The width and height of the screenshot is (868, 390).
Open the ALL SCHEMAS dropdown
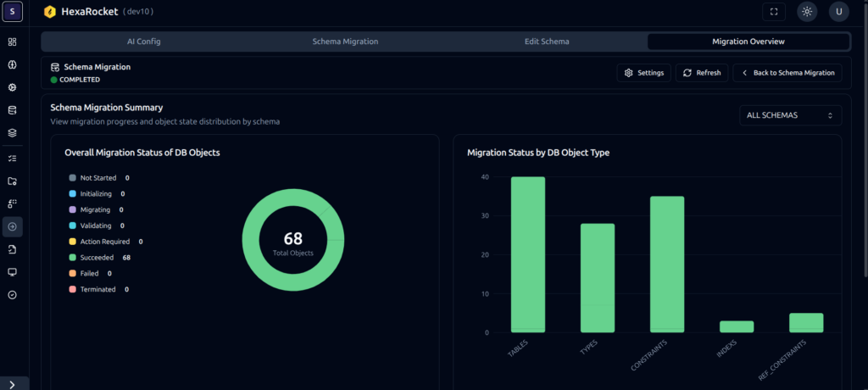(x=789, y=114)
